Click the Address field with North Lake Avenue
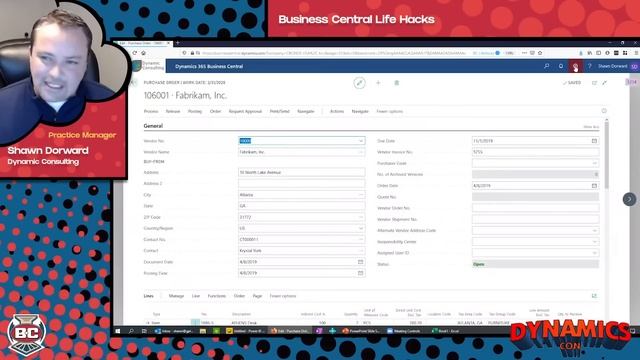 (x=301, y=172)
